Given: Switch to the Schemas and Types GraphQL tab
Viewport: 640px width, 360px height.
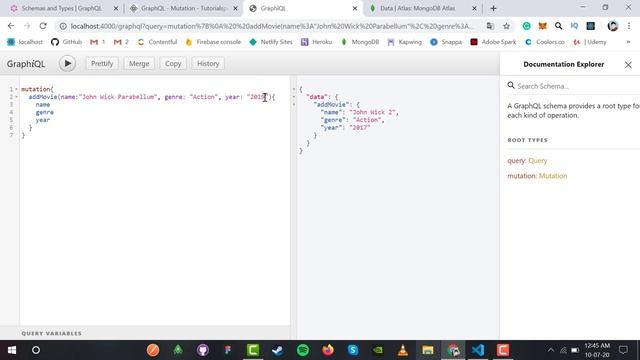Looking at the screenshot, I should pyautogui.click(x=61, y=8).
